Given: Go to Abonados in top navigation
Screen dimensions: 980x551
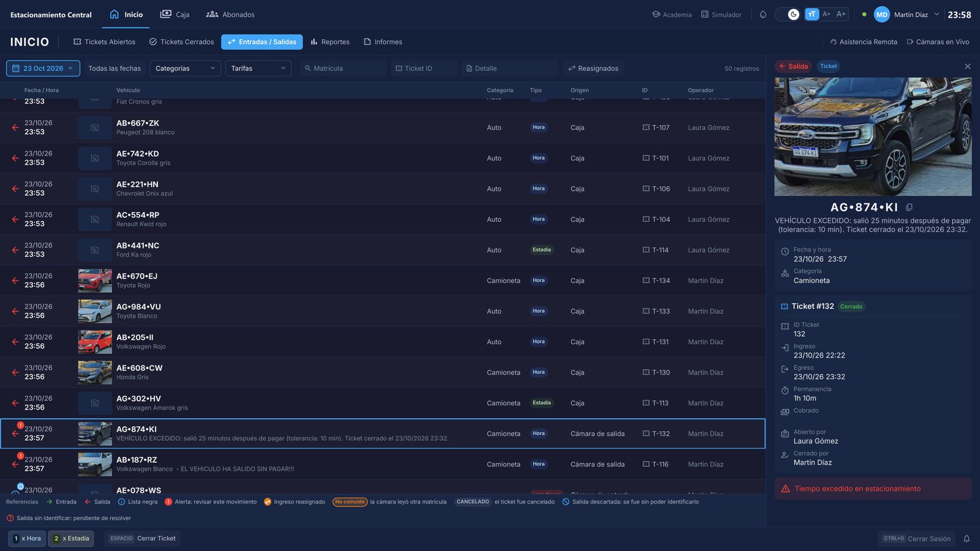Looking at the screenshot, I should click(x=230, y=14).
